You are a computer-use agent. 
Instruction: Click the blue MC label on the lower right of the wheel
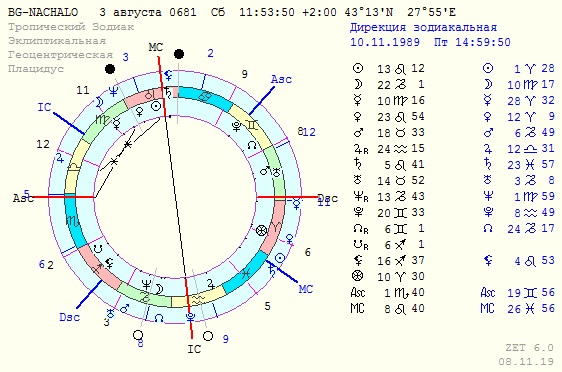[x=306, y=289]
